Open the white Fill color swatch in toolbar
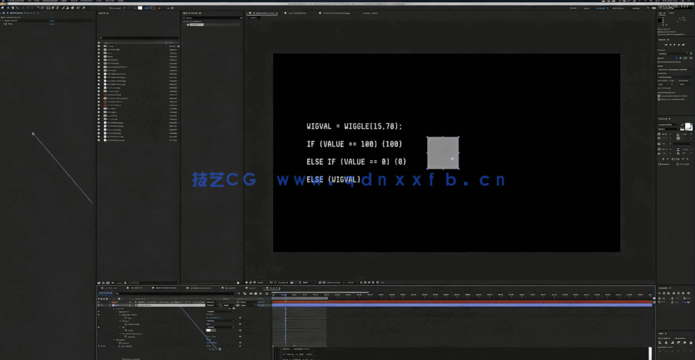This screenshot has width=695, height=360. pos(140,8)
